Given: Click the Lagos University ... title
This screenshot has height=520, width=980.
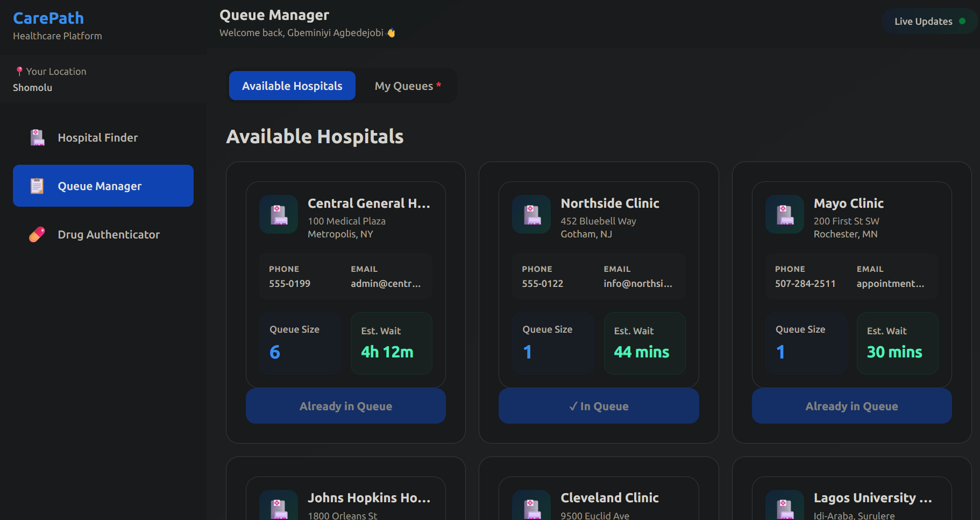Looking at the screenshot, I should (x=873, y=498).
